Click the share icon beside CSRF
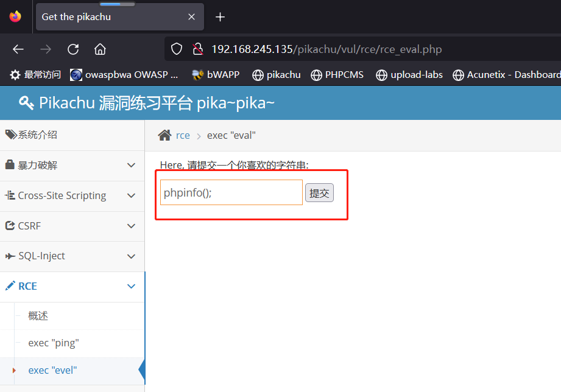The image size is (561, 392). pyautogui.click(x=10, y=226)
